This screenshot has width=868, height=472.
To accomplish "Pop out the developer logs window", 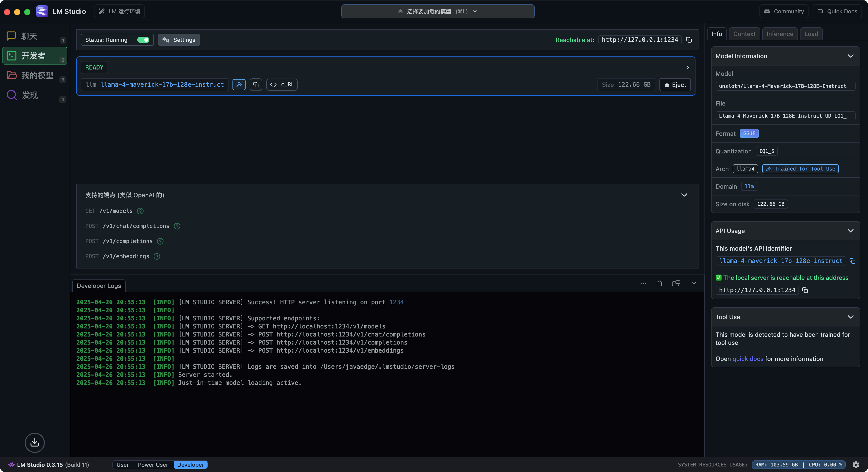I will point(676,283).
